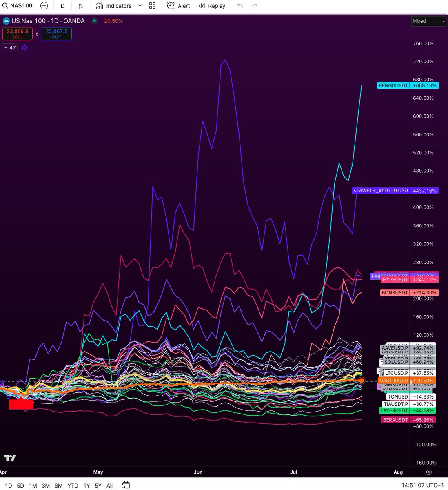The height and width of the screenshot is (490, 448).
Task: Click the 20.50% change value in the header
Action: [113, 21]
